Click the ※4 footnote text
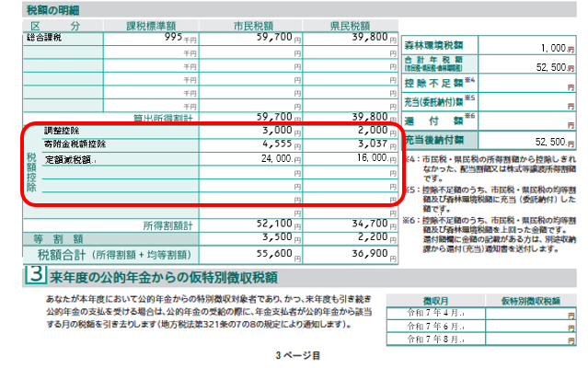 [x=490, y=169]
